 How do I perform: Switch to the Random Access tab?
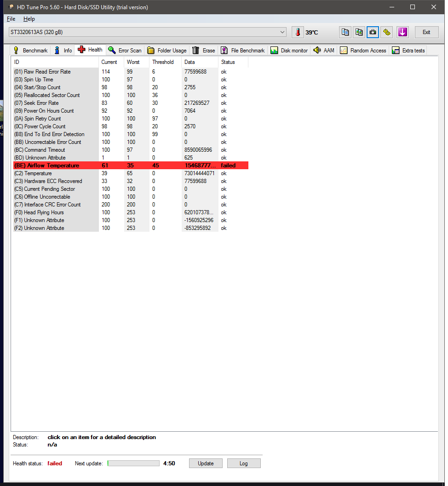coord(363,51)
